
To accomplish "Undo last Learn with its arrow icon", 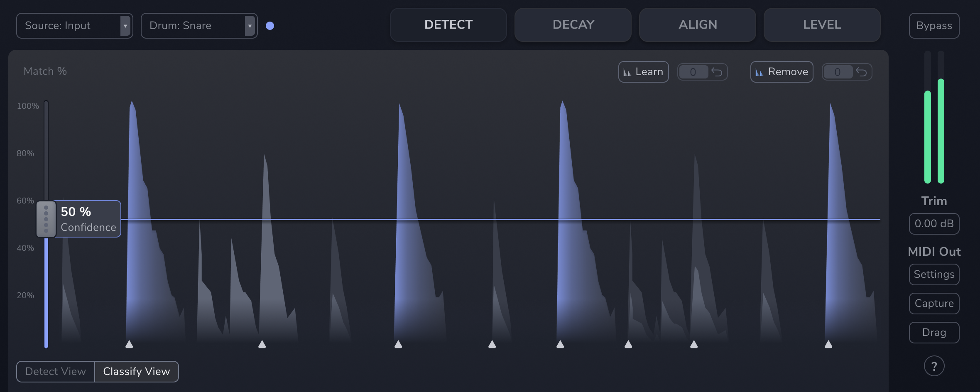I will coord(717,72).
